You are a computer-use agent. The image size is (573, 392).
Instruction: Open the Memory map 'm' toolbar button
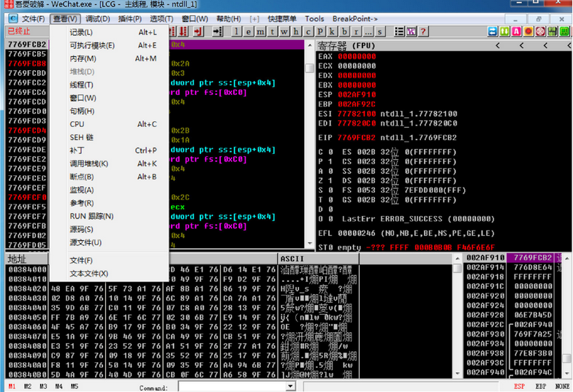coord(260,31)
